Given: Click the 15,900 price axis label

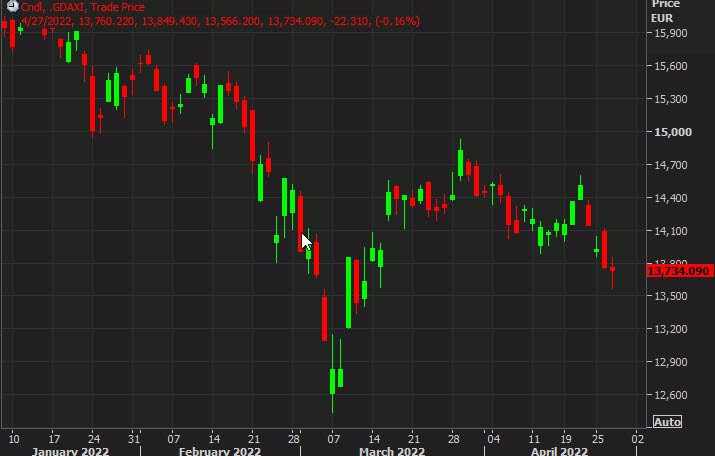Looking at the screenshot, I should pos(670,33).
